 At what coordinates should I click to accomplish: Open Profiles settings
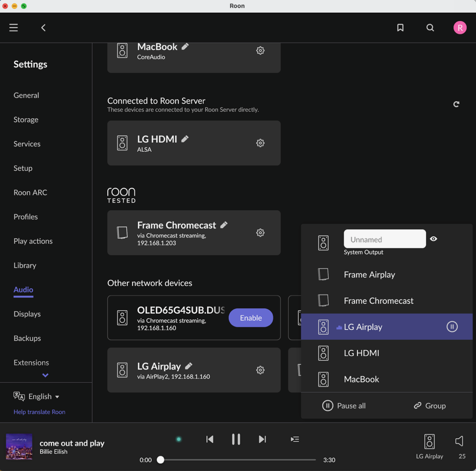pos(25,217)
